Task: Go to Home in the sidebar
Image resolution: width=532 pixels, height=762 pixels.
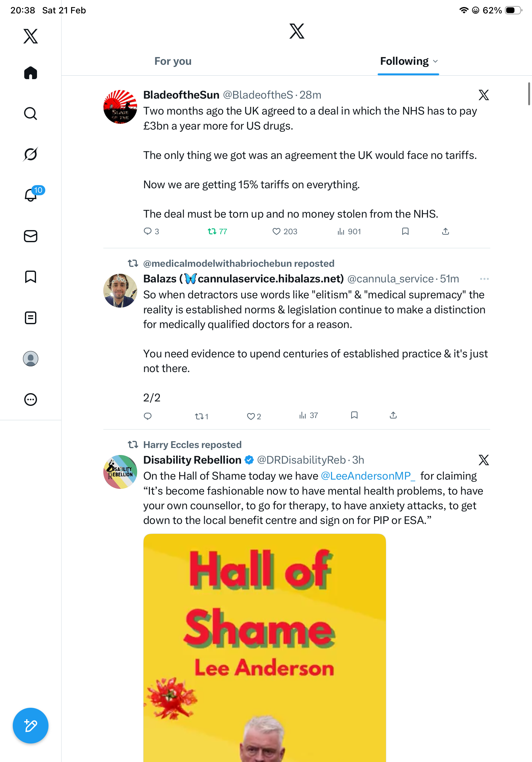Action: click(31, 73)
